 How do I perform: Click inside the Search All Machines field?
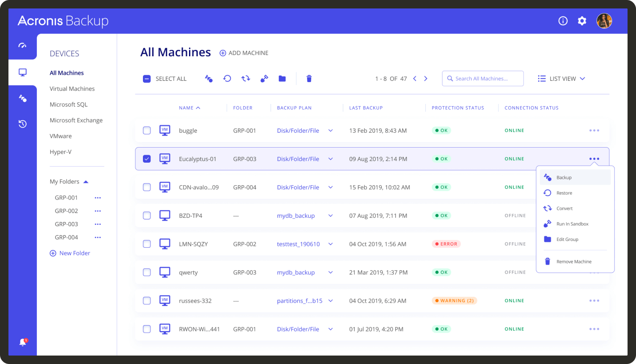coord(482,78)
